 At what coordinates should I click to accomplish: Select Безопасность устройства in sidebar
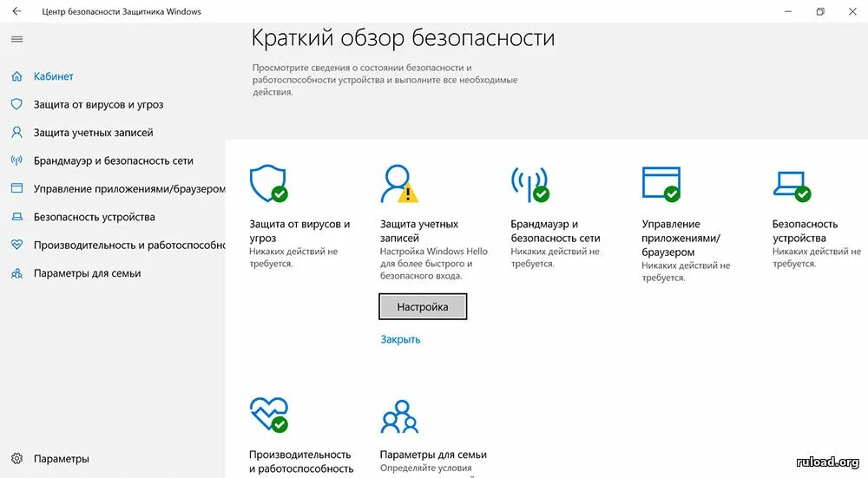94,217
